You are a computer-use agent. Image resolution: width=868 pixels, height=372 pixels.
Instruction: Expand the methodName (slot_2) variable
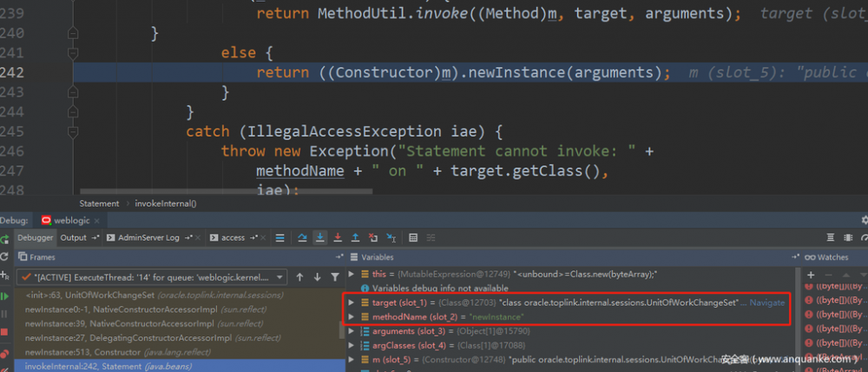tap(351, 316)
